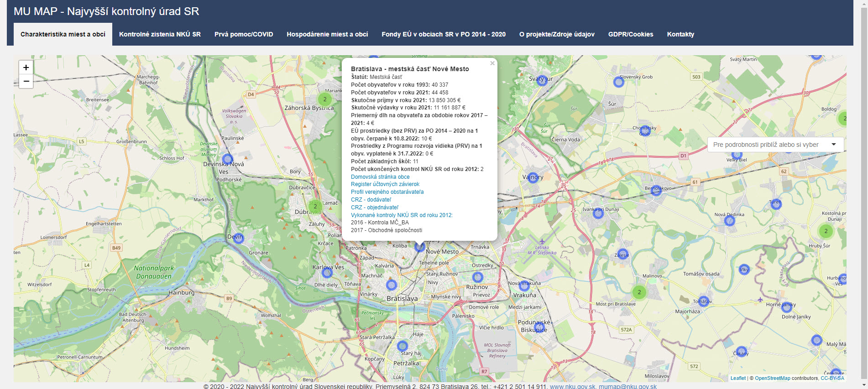The image size is (868, 389).
Task: Select the Ružinov blue map marker
Action: click(x=477, y=277)
